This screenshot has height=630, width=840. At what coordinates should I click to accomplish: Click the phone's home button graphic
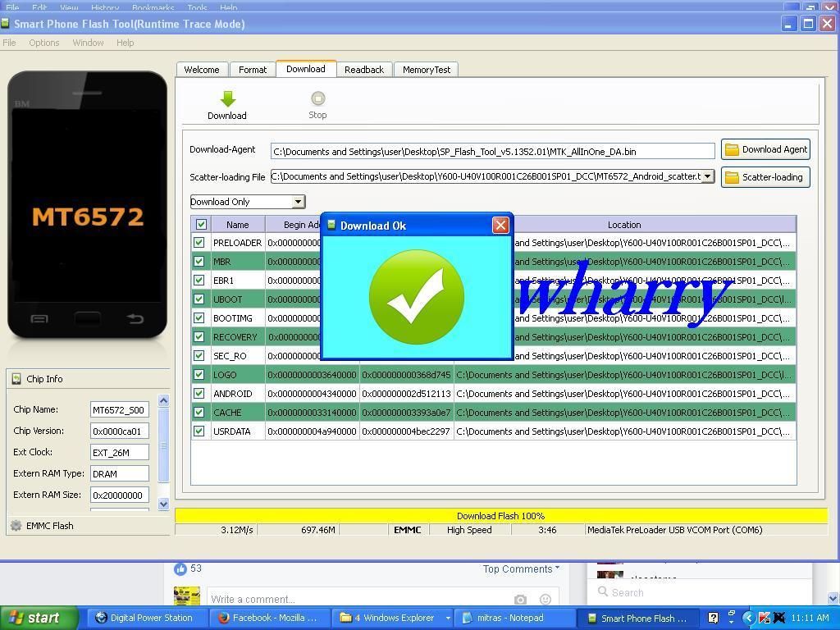[x=88, y=318]
